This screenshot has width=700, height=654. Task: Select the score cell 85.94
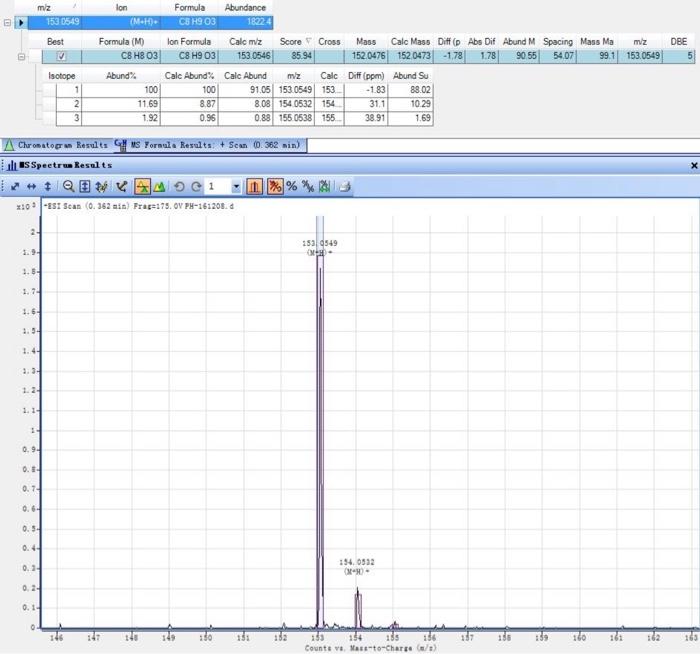click(x=295, y=56)
